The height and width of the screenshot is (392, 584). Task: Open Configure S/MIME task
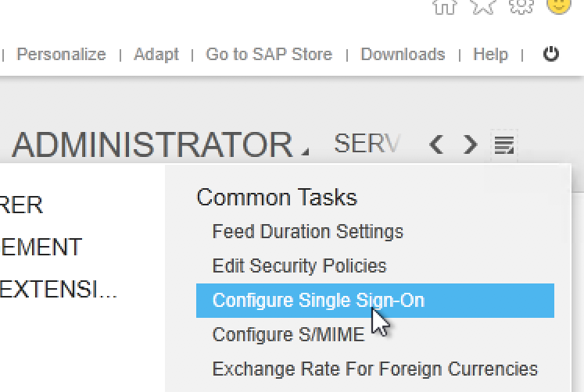(288, 335)
